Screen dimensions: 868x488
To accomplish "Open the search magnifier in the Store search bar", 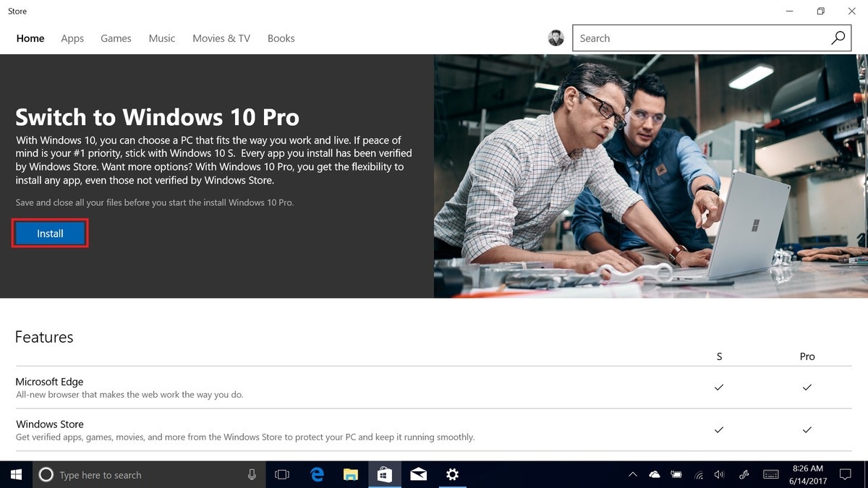I will tap(838, 38).
